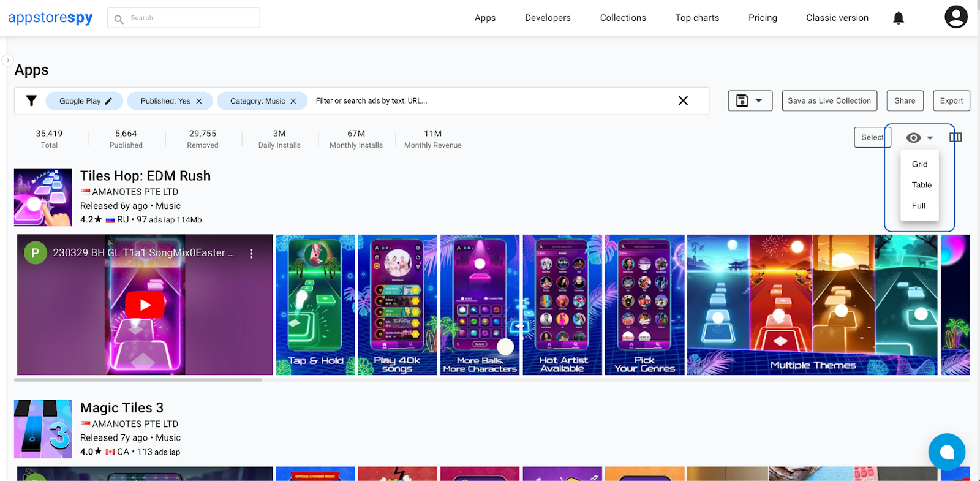The width and height of the screenshot is (980, 481).
Task: Open the user account avatar menu
Action: coord(956,17)
